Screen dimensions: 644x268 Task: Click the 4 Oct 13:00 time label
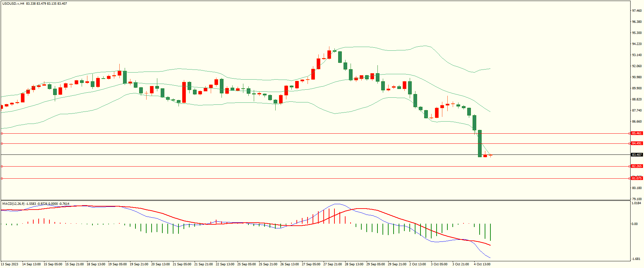482,264
